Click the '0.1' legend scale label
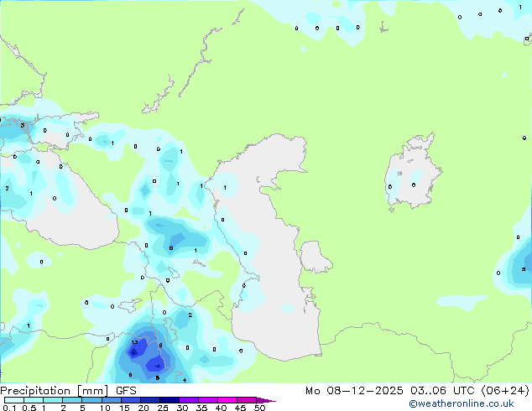 pyautogui.click(x=9, y=408)
